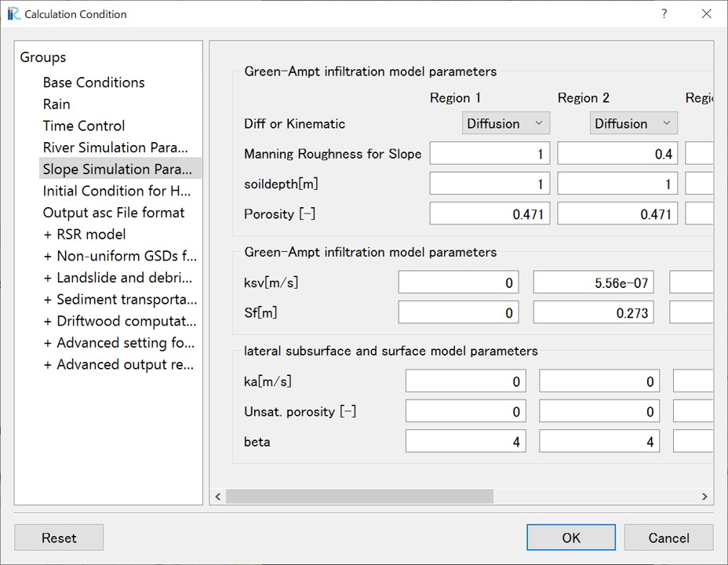Select + Non-uniform GSDs group
This screenshot has width=728, height=565.
(120, 256)
